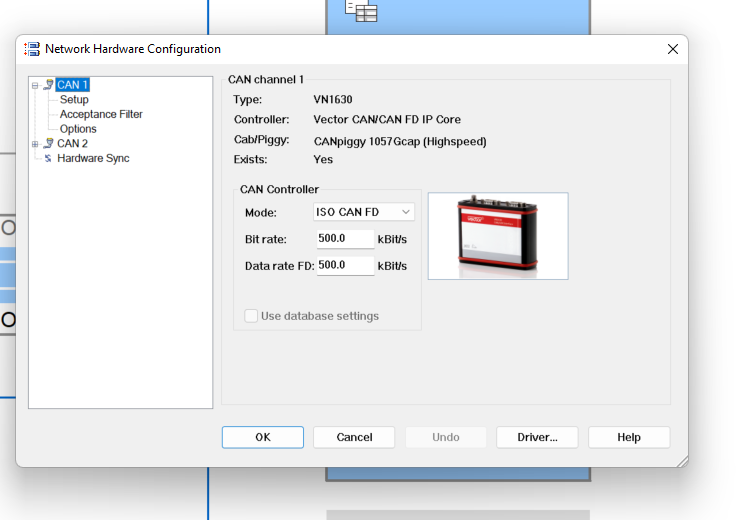Select the CAN 2 tree item

click(72, 143)
